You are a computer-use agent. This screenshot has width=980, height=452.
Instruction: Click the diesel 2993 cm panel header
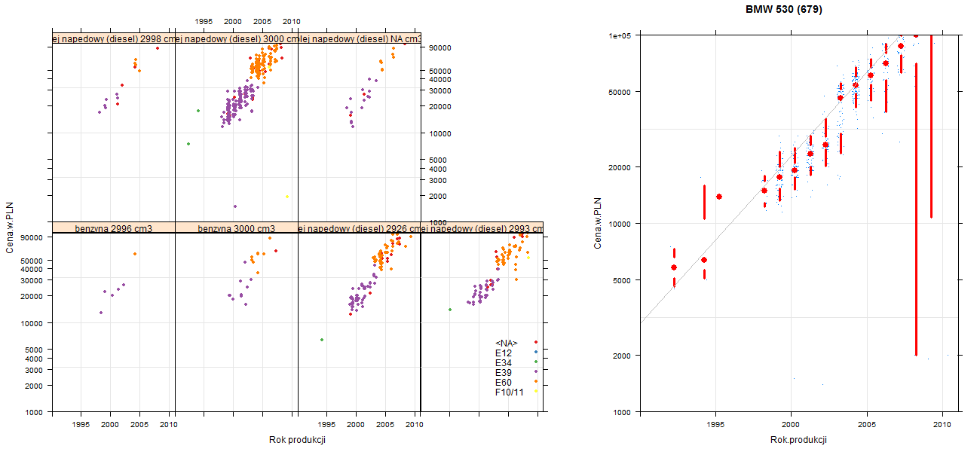click(x=482, y=228)
